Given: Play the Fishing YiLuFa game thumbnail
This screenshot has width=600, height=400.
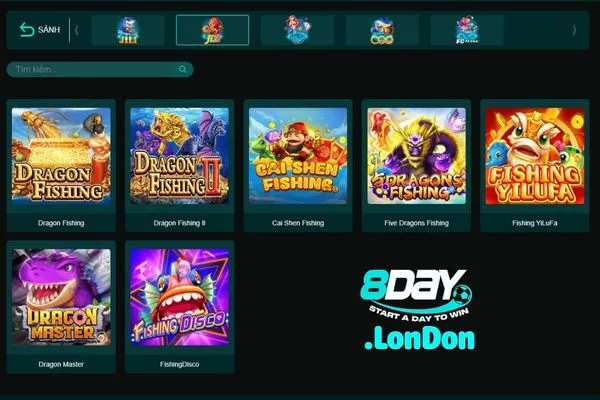Looking at the screenshot, I should [535, 155].
